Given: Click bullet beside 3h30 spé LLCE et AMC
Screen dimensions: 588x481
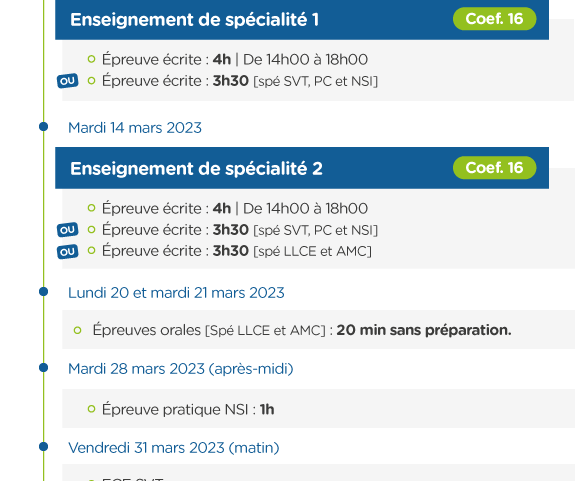Looking at the screenshot, I should coord(91,250).
